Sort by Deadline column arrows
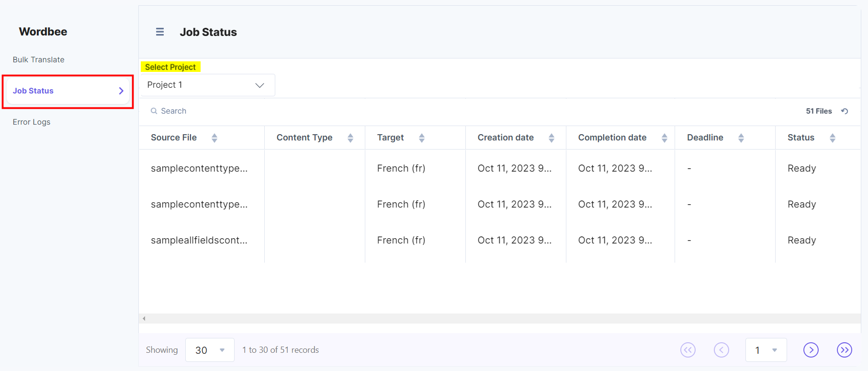Image resolution: width=868 pixels, height=371 pixels. [x=741, y=138]
